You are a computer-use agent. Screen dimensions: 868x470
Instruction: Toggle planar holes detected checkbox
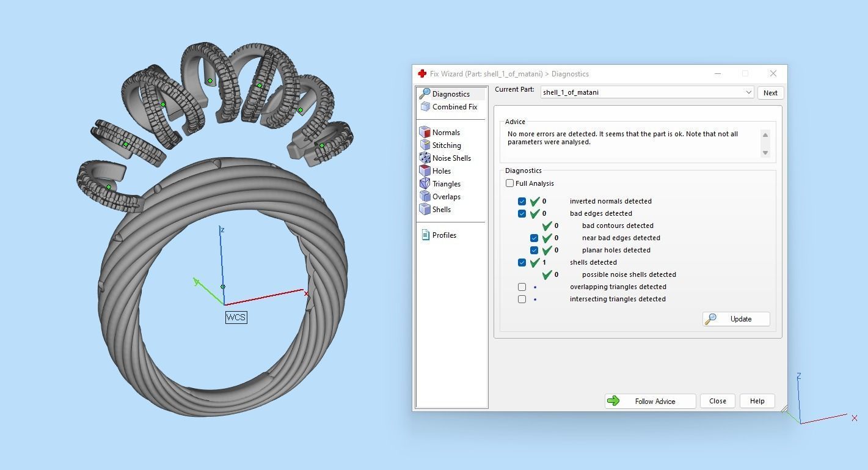[x=534, y=250]
